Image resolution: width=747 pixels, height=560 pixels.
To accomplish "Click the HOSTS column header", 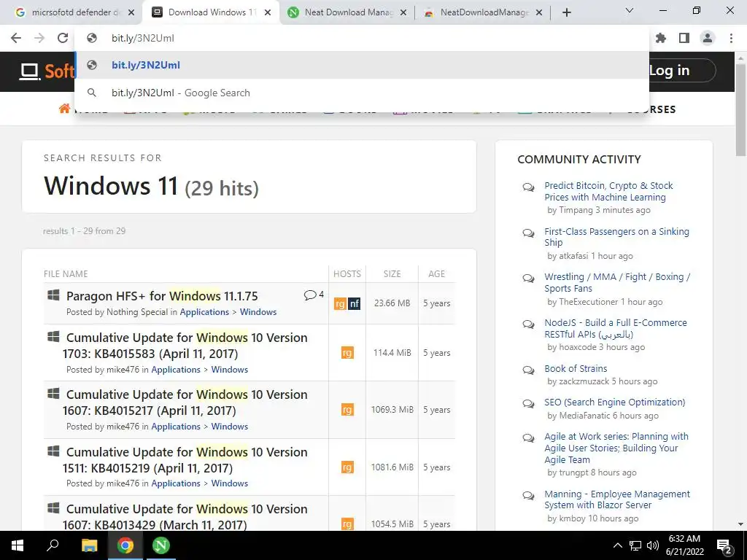I will pyautogui.click(x=347, y=274).
